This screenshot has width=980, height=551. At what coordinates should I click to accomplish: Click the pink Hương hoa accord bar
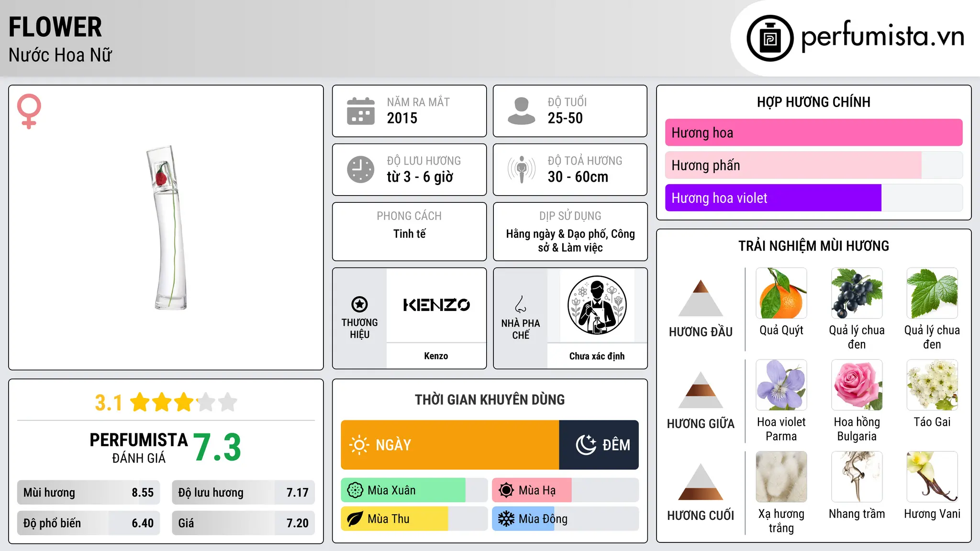[813, 132]
